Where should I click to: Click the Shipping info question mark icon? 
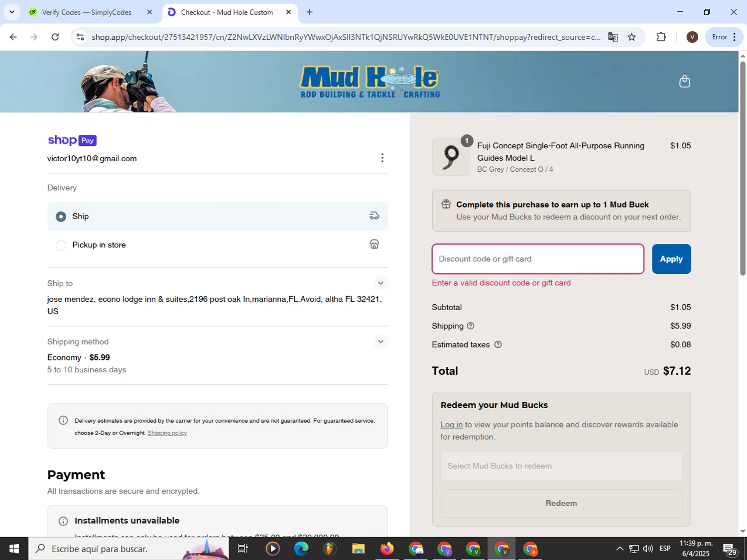coord(471,326)
